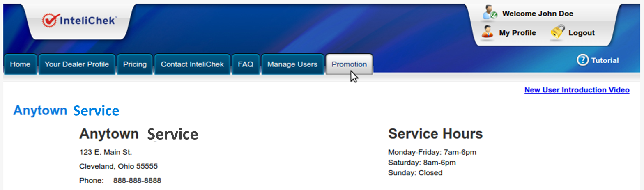644x190 pixels.
Task: Open the FAQ tab
Action: coord(246,64)
